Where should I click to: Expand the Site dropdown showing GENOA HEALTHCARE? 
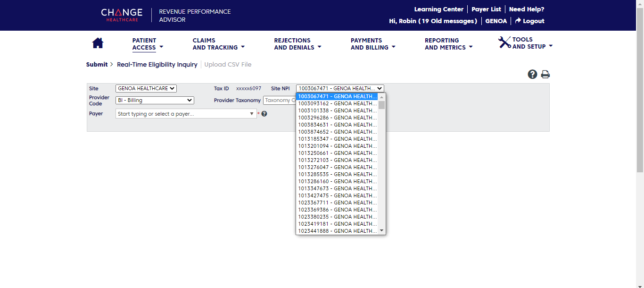pyautogui.click(x=146, y=88)
